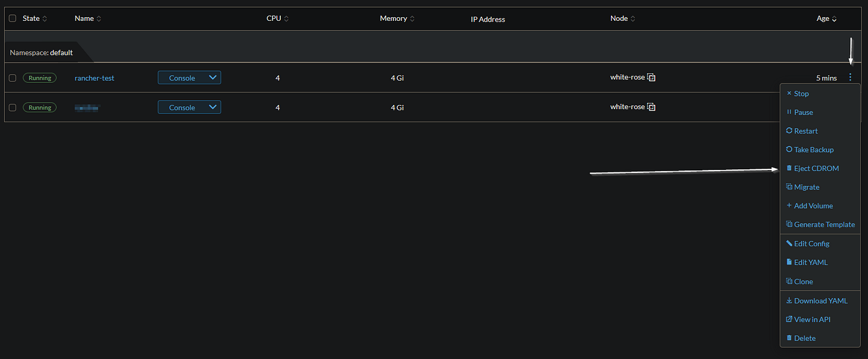Click the Running state badge on rancher-test

[39, 78]
